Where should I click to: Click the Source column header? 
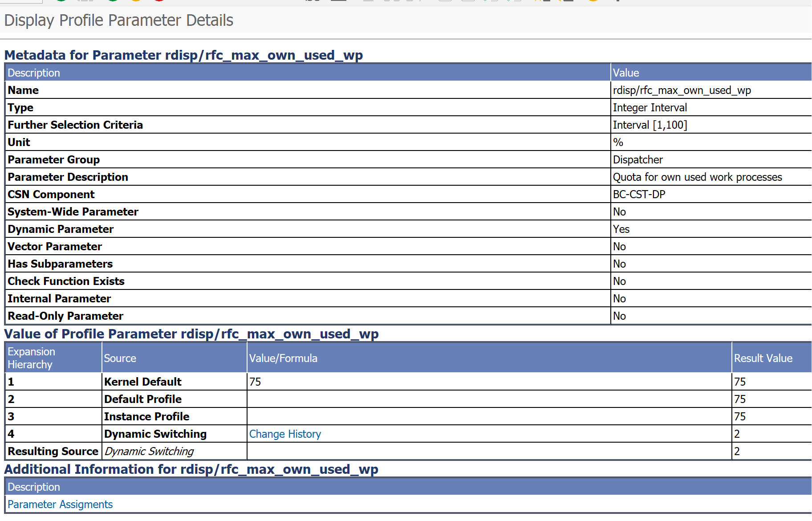[120, 358]
